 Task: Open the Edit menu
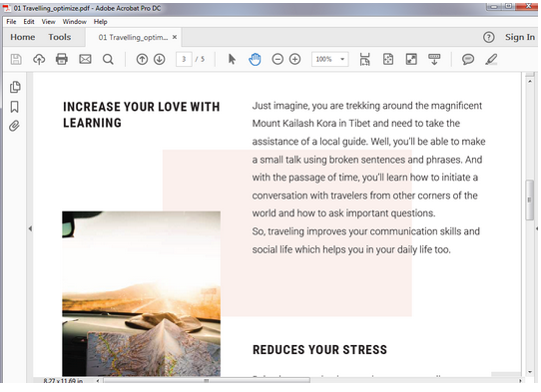pos(29,22)
